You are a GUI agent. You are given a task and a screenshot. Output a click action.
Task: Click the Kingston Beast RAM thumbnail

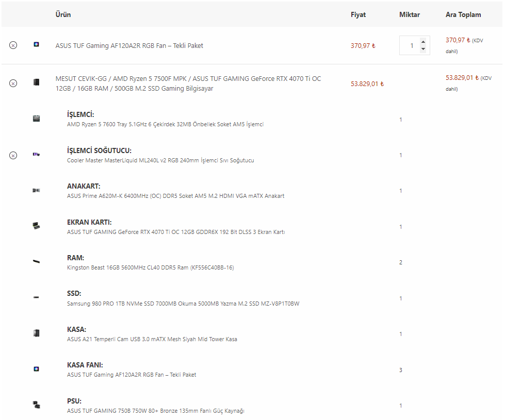point(37,262)
